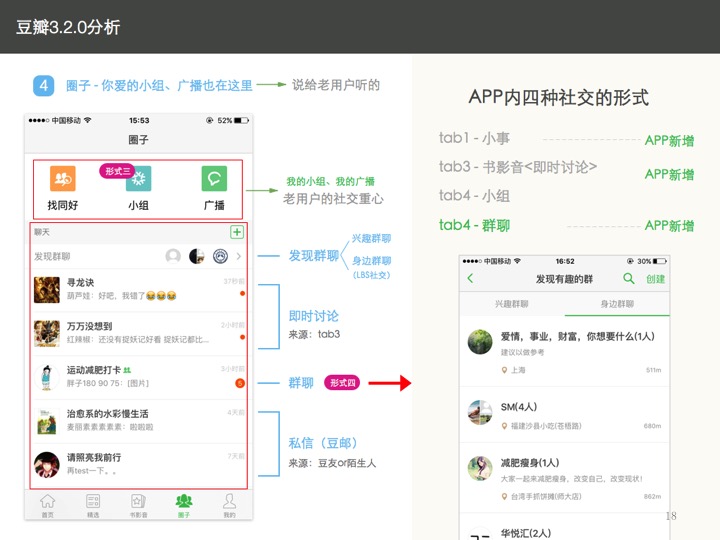Click 'tab4 - 小组' list entry
The width and height of the screenshot is (720, 540).
pos(474,196)
